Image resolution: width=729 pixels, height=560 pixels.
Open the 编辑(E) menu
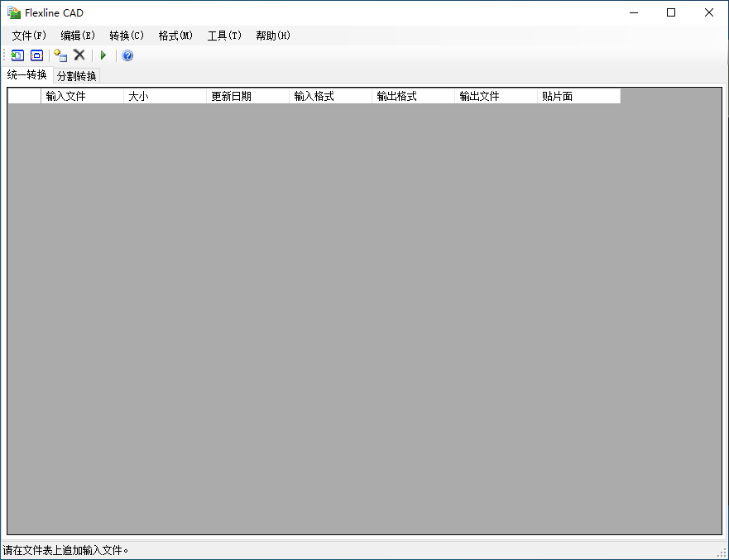78,36
